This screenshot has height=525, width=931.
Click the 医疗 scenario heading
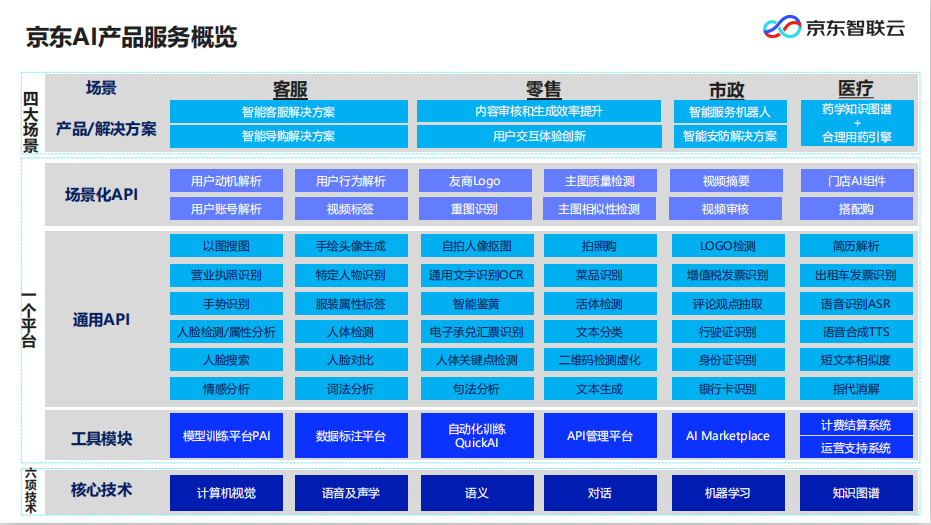[x=856, y=88]
